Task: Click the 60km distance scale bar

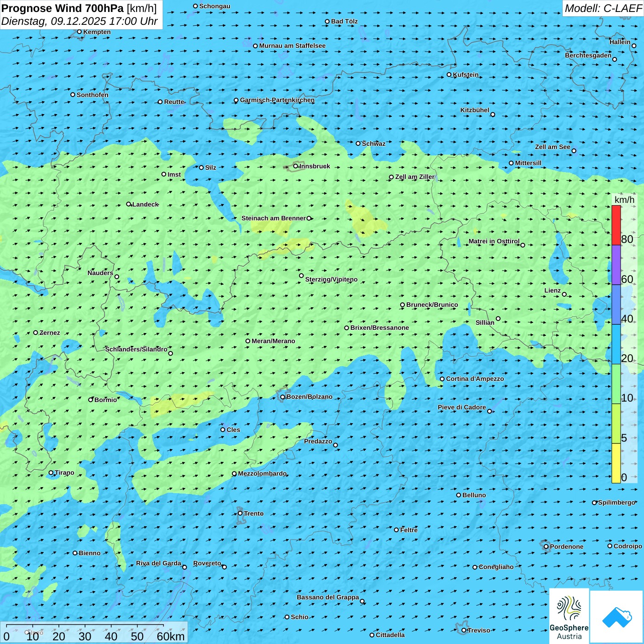Action: click(x=85, y=626)
